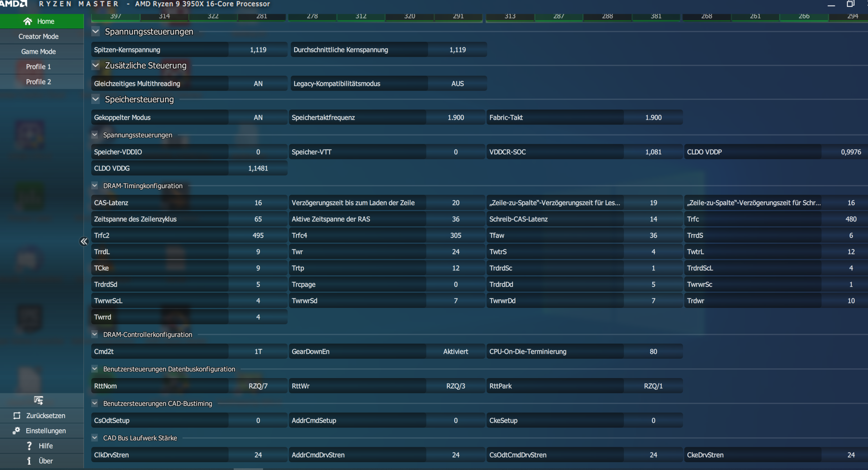
Task: Open Profile 1 in sidebar
Action: [38, 66]
